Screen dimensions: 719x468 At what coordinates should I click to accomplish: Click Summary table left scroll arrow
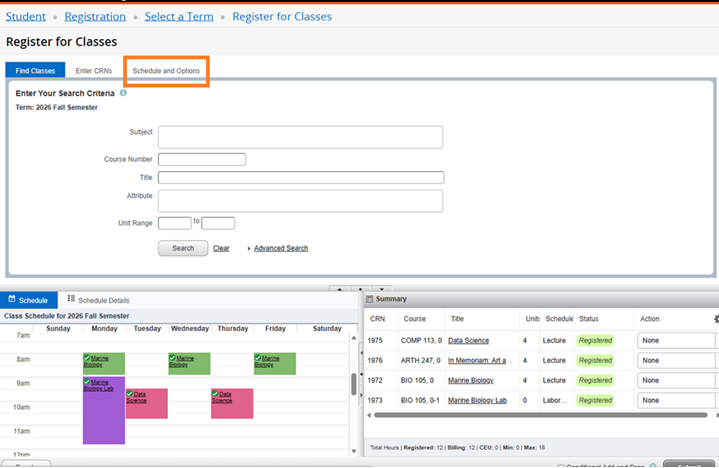point(369,415)
